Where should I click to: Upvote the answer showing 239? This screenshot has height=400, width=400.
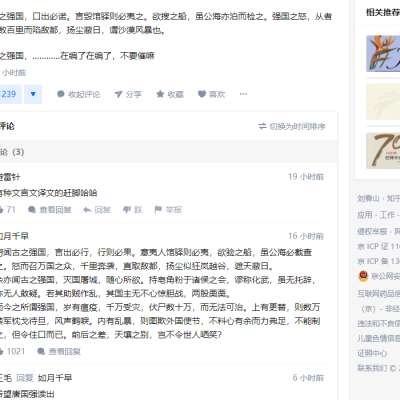coord(10,94)
